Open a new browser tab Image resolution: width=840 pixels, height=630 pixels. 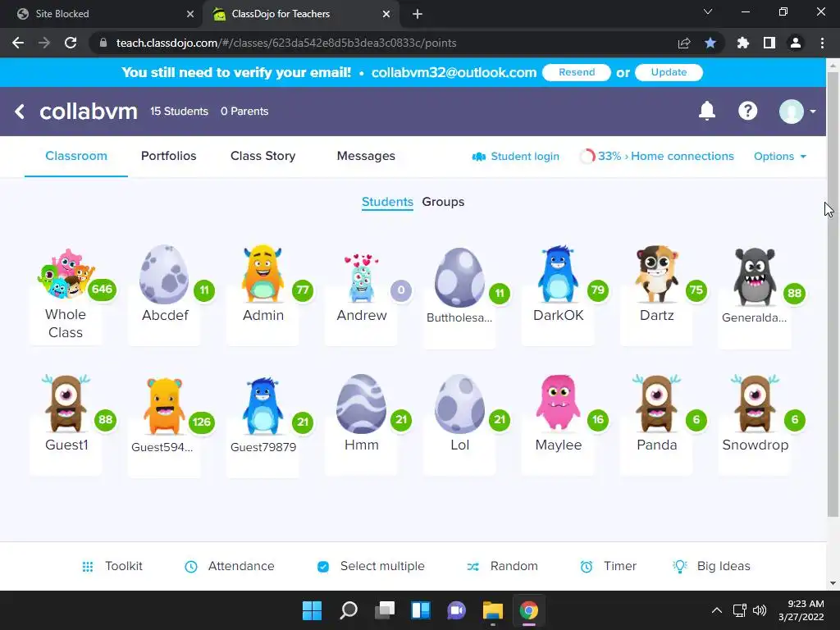(418, 14)
